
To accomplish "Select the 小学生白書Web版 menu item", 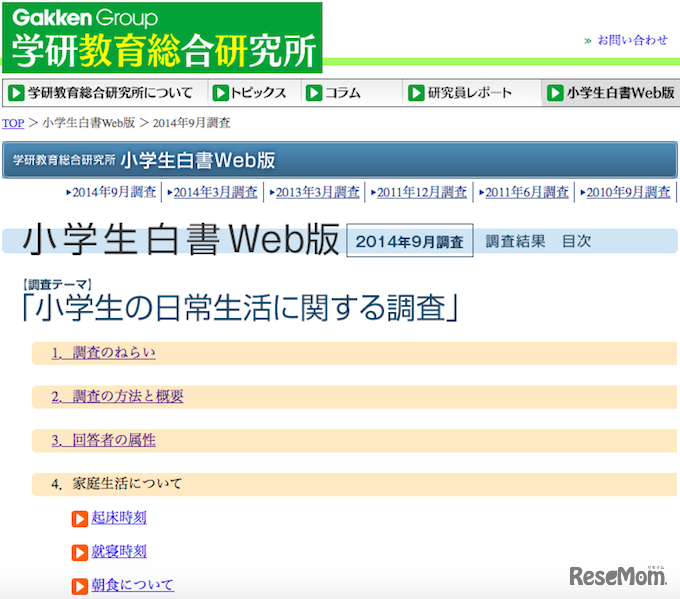I will (x=611, y=93).
